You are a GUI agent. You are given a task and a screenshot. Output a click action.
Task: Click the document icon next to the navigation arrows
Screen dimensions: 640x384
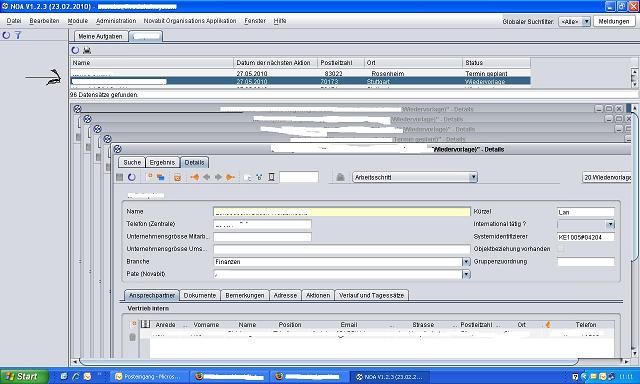pos(247,177)
